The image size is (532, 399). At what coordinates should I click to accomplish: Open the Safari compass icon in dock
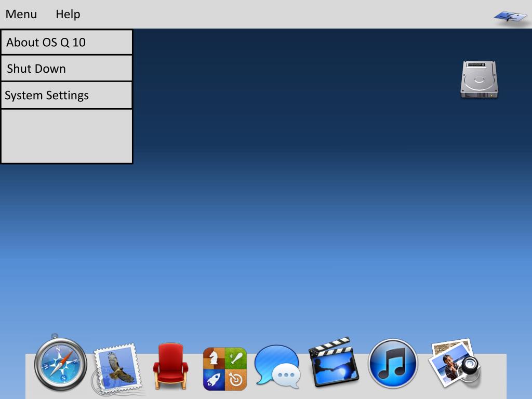61,363
